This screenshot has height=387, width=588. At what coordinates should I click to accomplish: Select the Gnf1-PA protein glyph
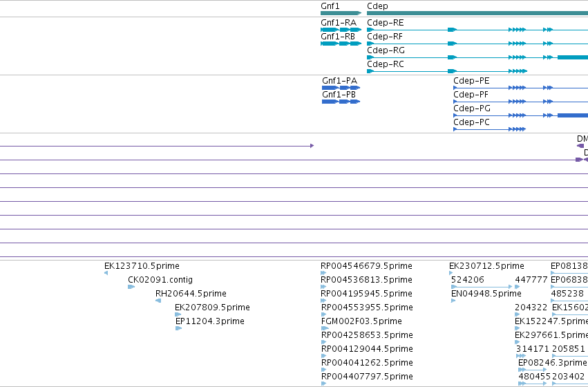coord(341,88)
